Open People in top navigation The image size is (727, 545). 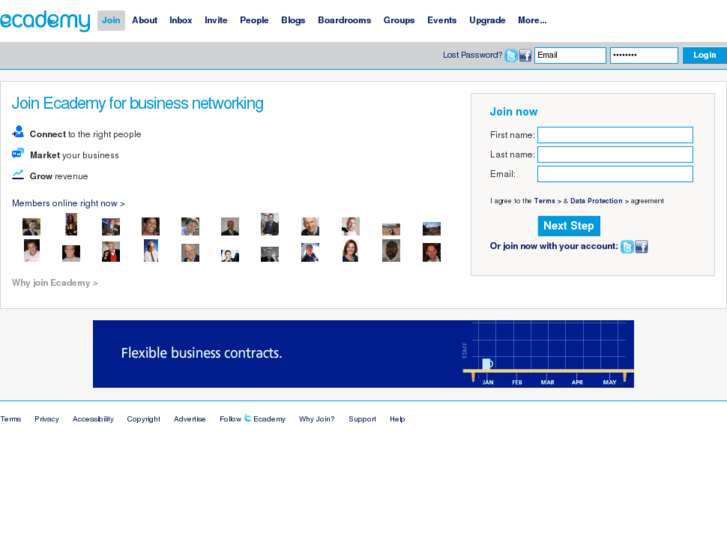coord(254,20)
